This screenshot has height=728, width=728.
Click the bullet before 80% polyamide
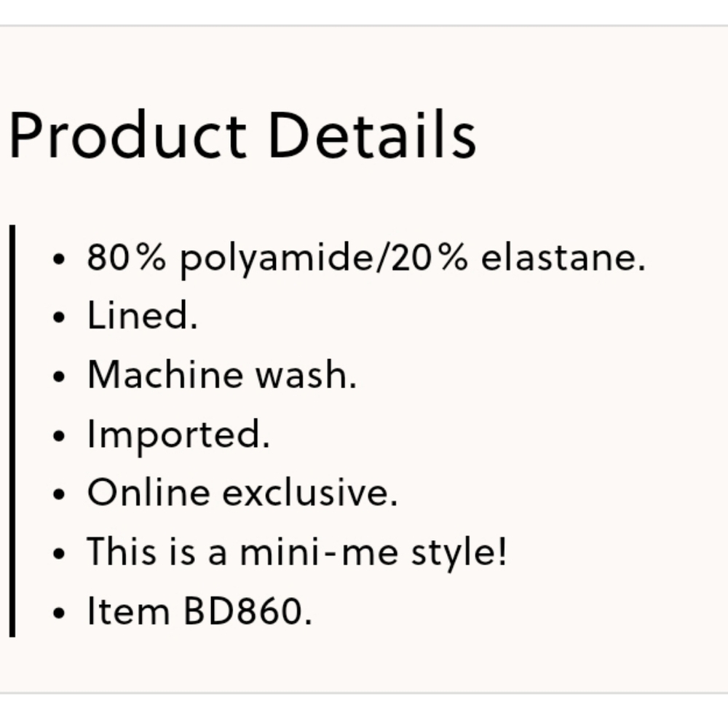[58, 260]
